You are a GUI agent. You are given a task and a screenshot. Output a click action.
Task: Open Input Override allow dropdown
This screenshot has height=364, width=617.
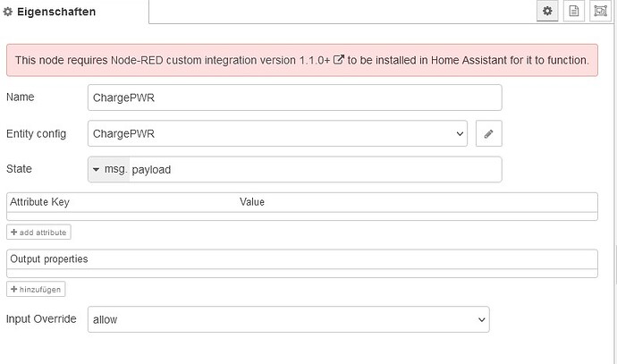289,319
